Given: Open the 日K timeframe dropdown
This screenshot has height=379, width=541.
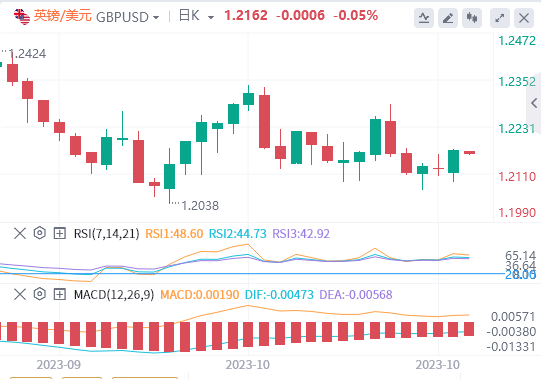Looking at the screenshot, I should click(x=196, y=16).
